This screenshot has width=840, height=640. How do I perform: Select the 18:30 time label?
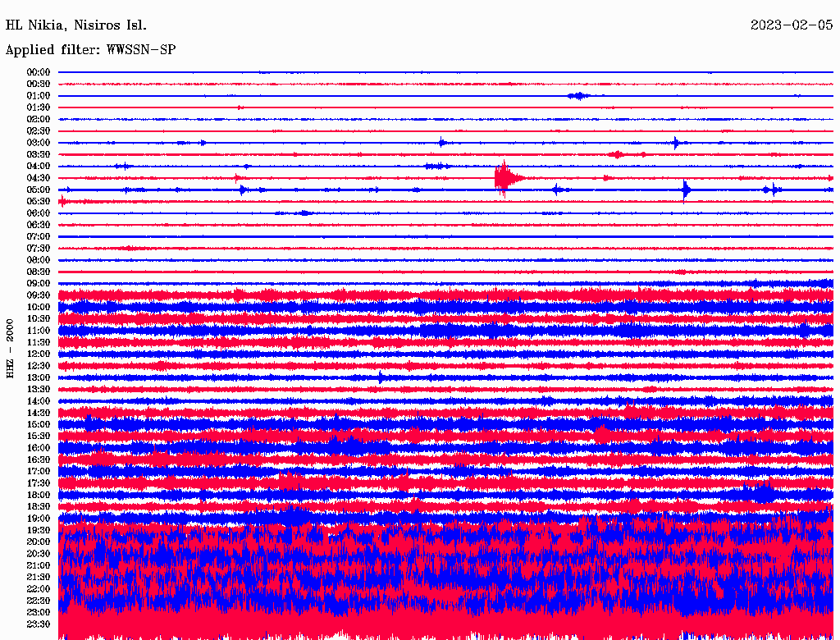coord(38,506)
